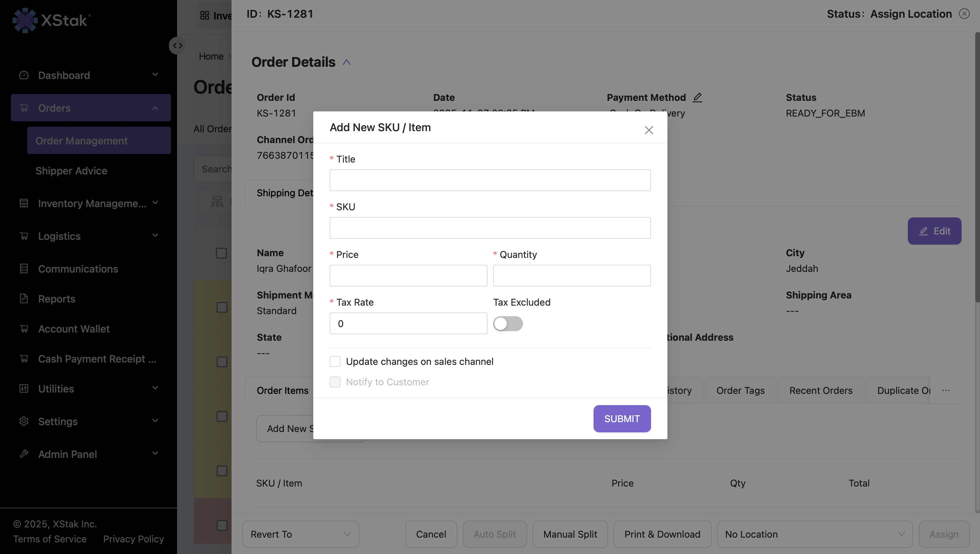This screenshot has height=554, width=980.
Task: Click the Quantity input field
Action: tap(572, 275)
